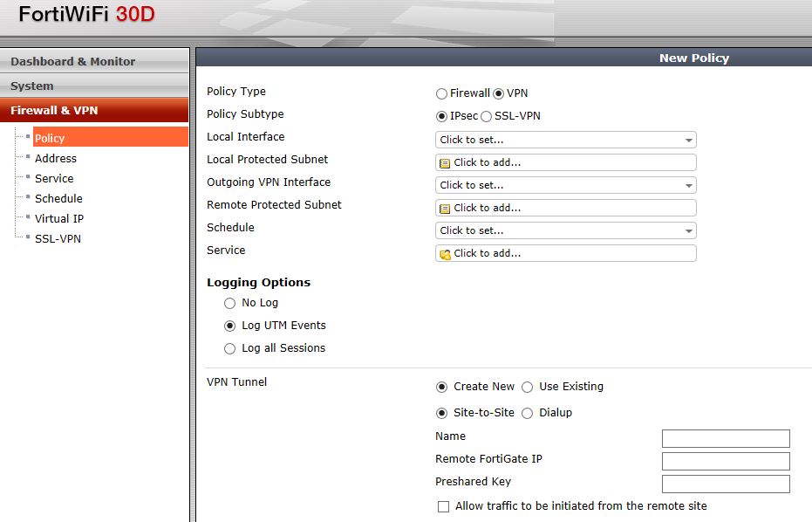This screenshot has height=522, width=812.
Task: Choose Create New VPN tunnel
Action: coord(441,388)
